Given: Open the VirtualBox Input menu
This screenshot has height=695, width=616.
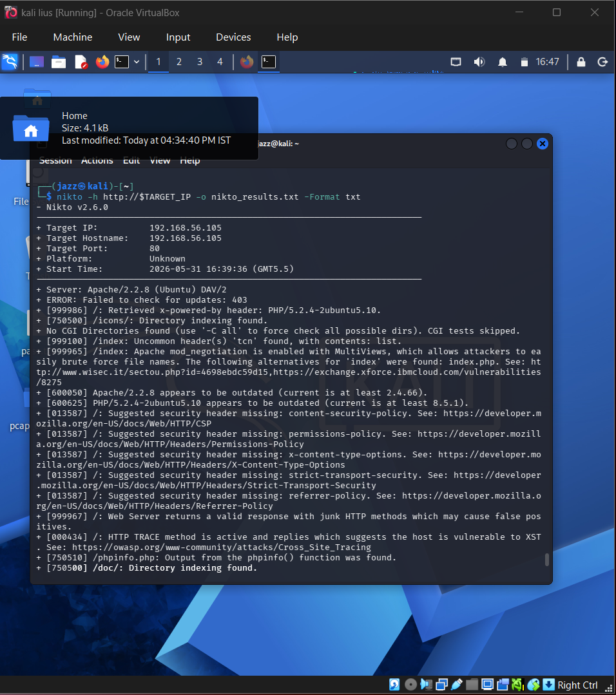Looking at the screenshot, I should 178,37.
